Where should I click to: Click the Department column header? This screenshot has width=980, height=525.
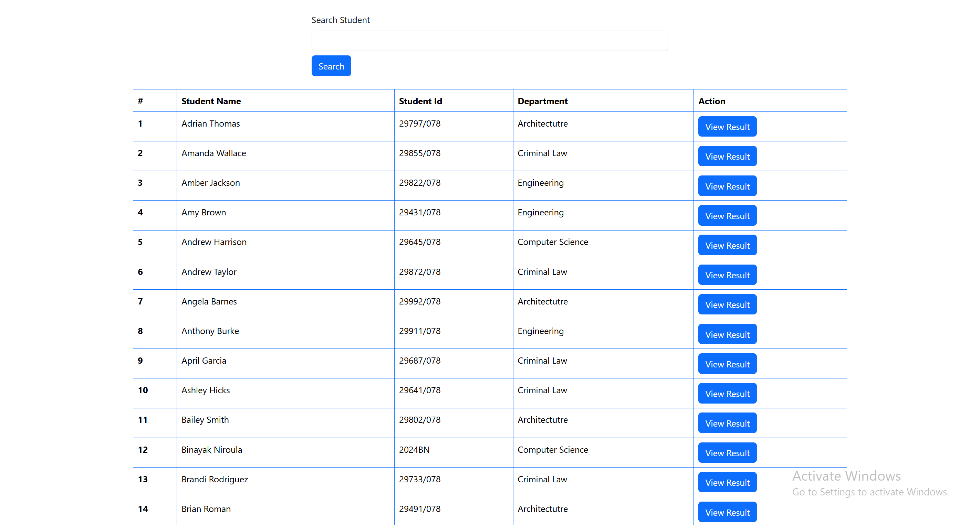(542, 101)
